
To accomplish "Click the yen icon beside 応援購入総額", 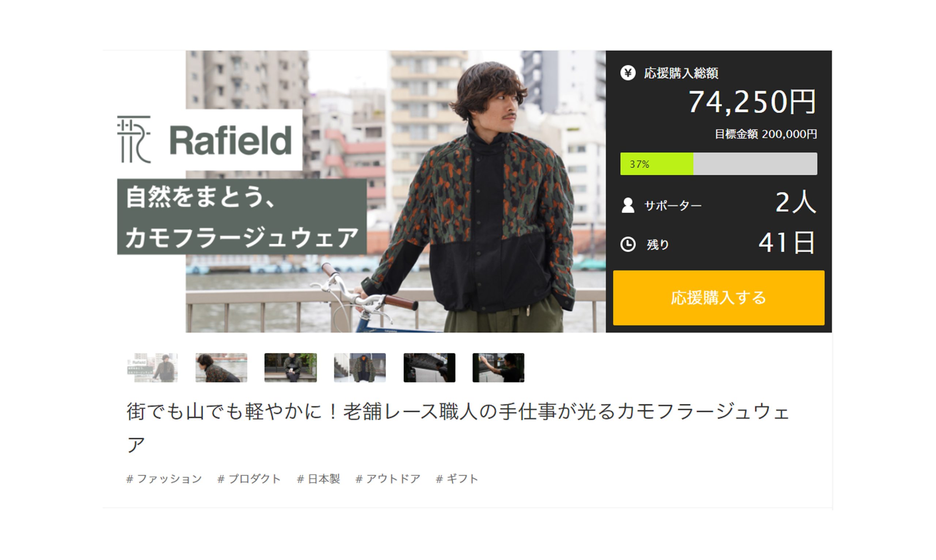I will coord(627,73).
